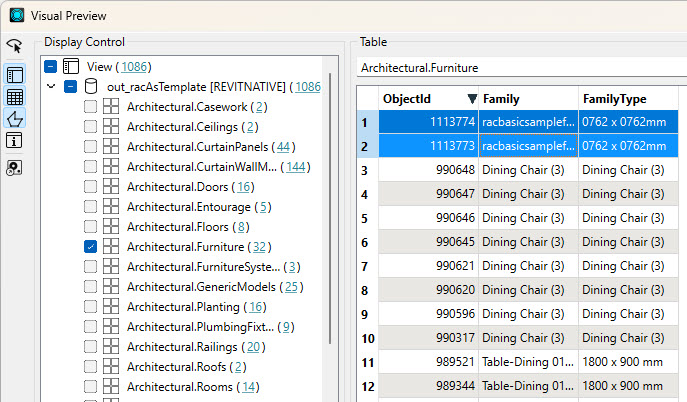The height and width of the screenshot is (402, 687).
Task: Click grid icon beside Architectural.Floors
Action: click(111, 227)
